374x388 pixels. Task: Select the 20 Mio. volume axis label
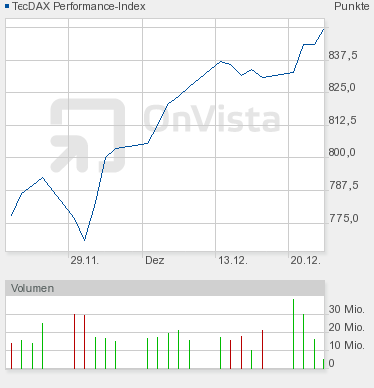[x=346, y=327]
